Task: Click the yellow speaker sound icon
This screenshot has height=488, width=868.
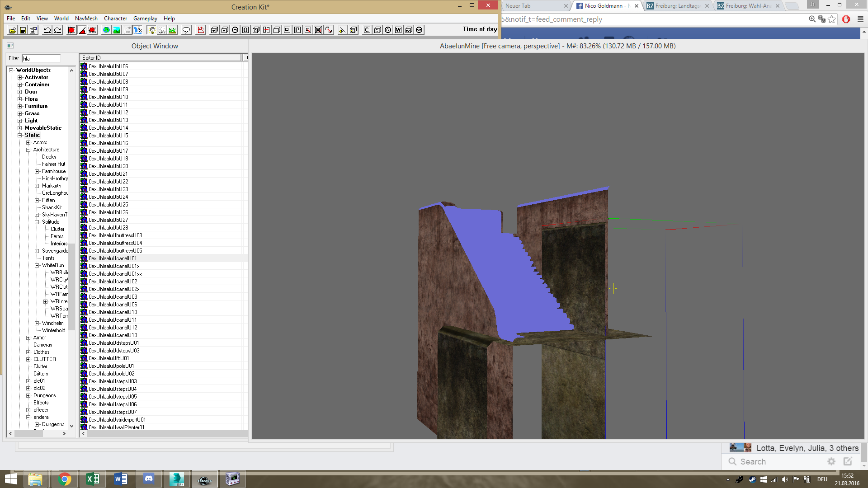Action: [342, 30]
